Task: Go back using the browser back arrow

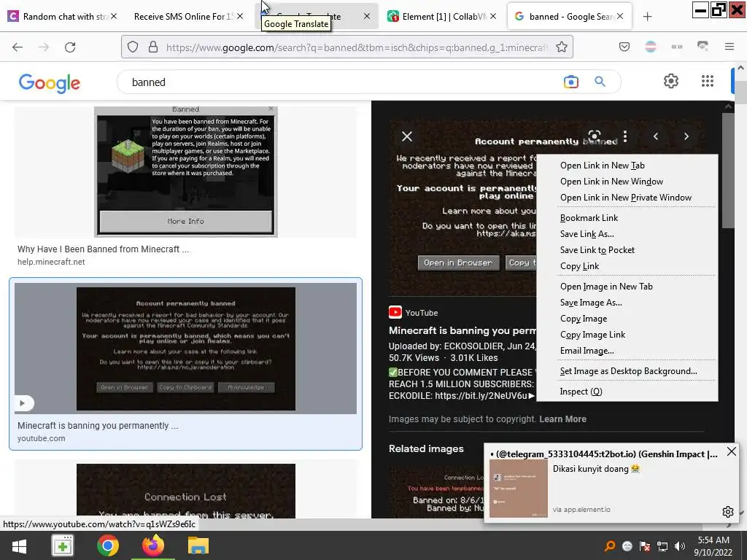Action: (18, 47)
